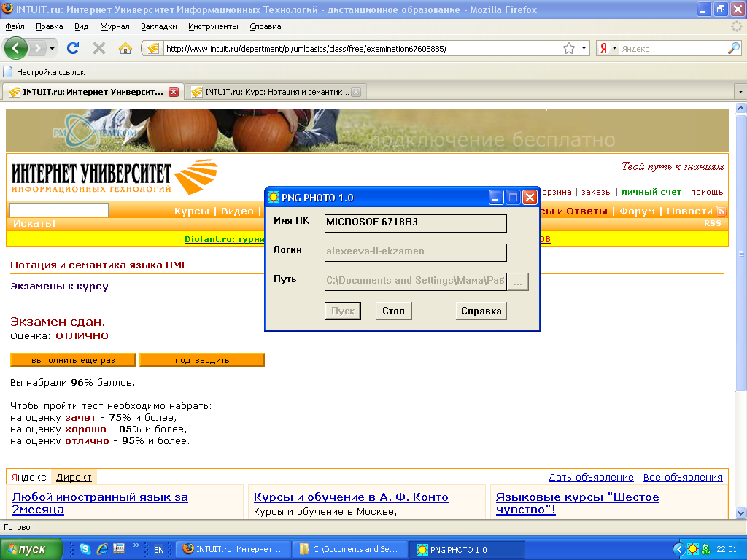Click the Справка button in PNG PHOTO
Image resolution: width=747 pixels, height=560 pixels.
pos(481,311)
